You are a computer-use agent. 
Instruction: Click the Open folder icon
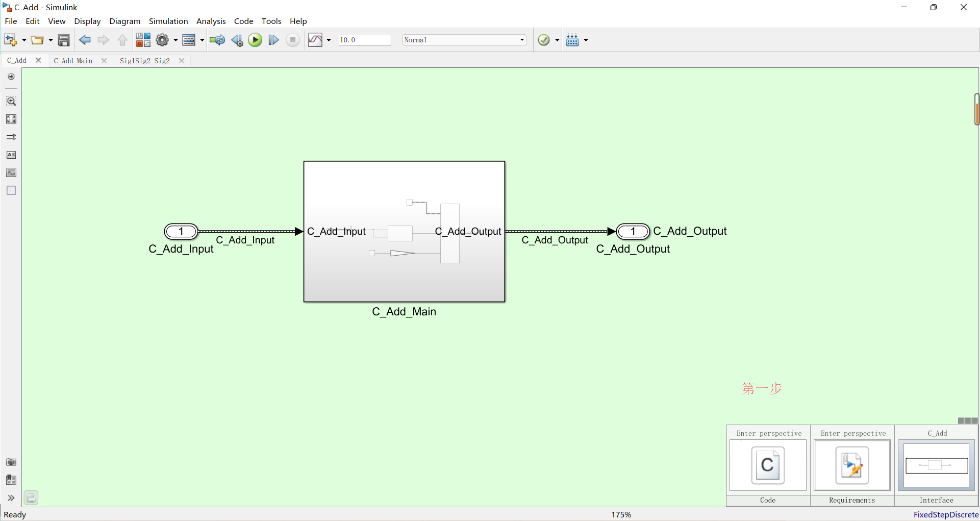click(x=37, y=40)
